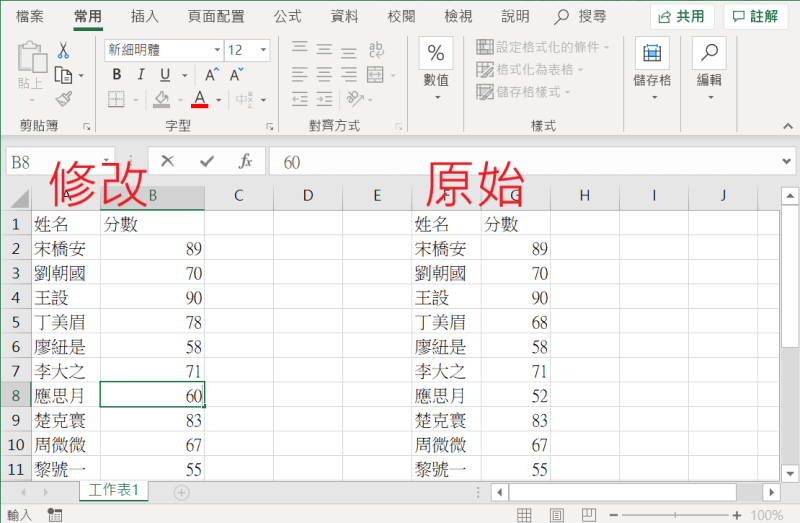Screen dimensions: 800x523
Task: Add a new sheet with plus
Action: pyautogui.click(x=181, y=492)
